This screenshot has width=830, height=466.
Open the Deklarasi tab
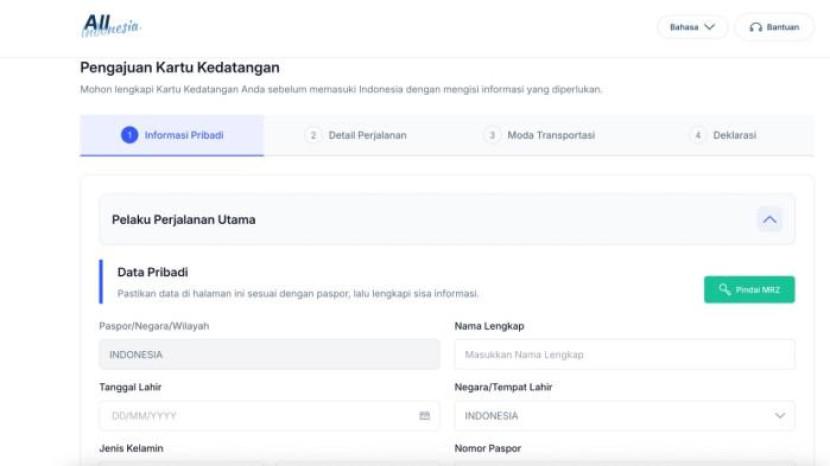734,136
